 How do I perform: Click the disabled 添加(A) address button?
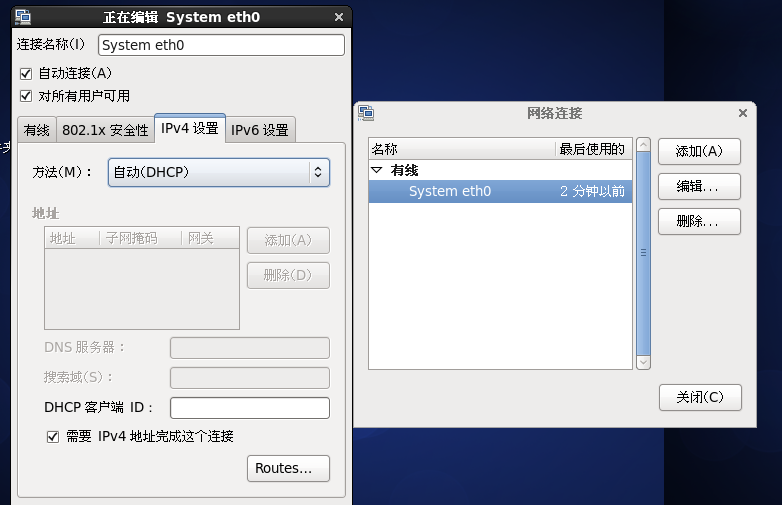coord(288,240)
